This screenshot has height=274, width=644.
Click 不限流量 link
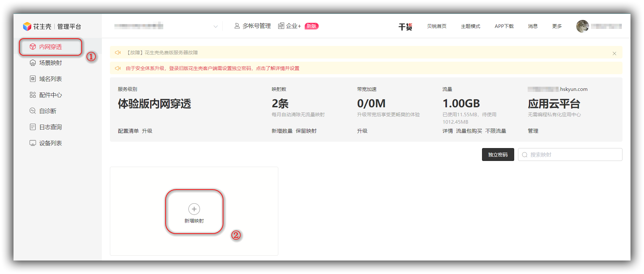[496, 131]
